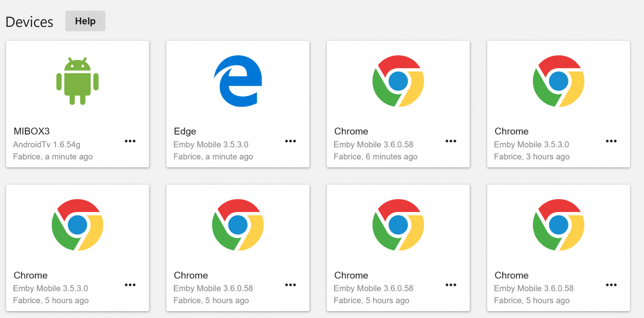644x318 pixels.
Task: Click the AndroidTv 1.6.54g version text
Action: 47,144
